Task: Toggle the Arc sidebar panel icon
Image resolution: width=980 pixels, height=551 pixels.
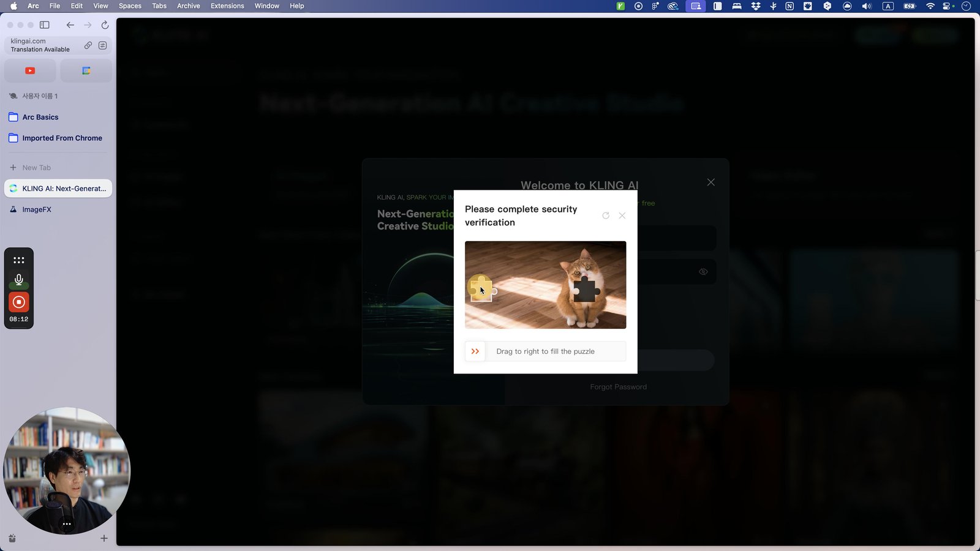Action: pos(45,25)
